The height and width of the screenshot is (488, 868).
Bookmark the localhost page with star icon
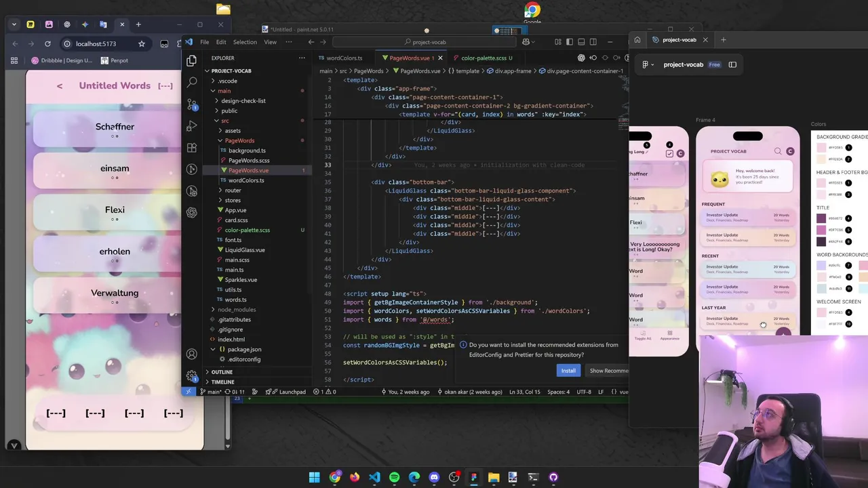(x=142, y=44)
